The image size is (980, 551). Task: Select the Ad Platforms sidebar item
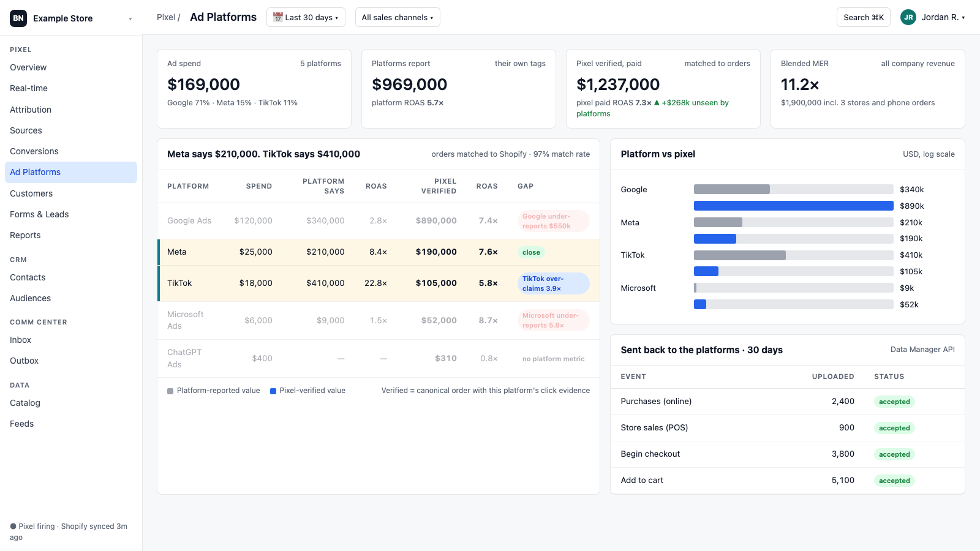pos(71,172)
